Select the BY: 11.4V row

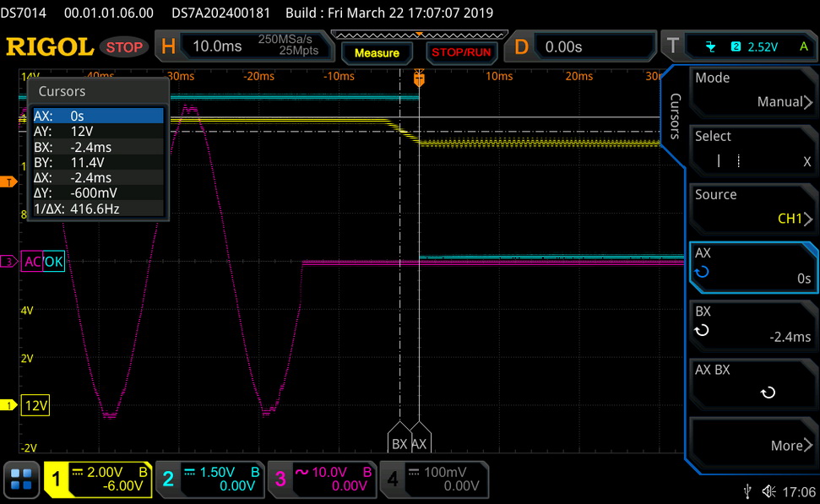[x=98, y=162]
